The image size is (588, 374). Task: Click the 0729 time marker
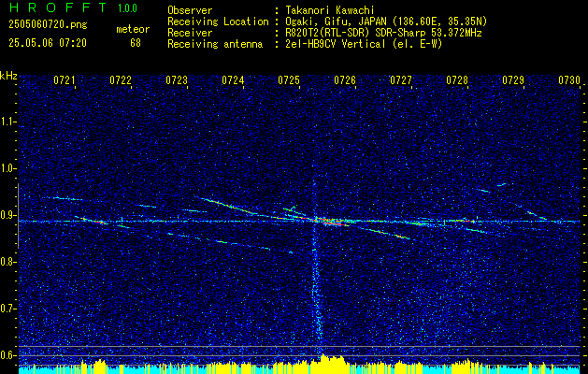pos(513,79)
